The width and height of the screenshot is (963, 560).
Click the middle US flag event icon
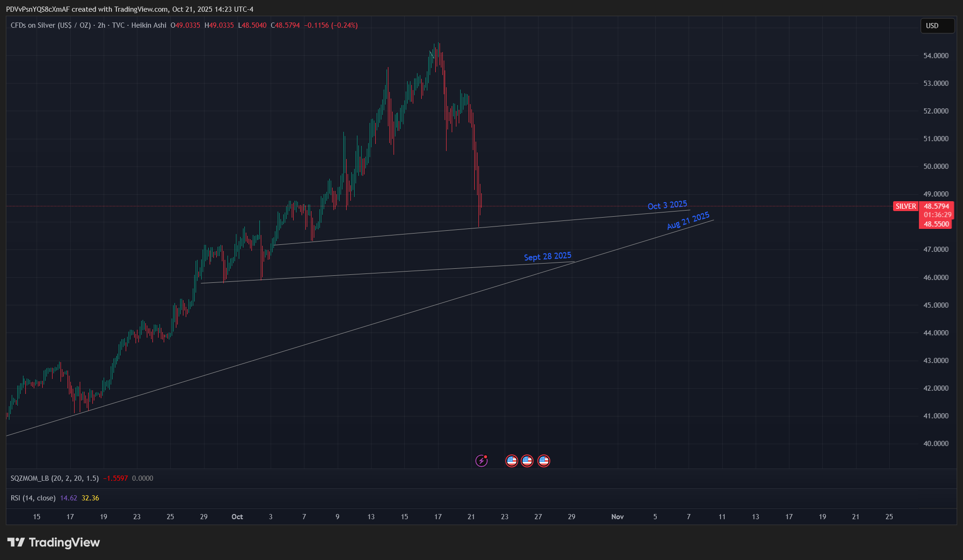point(527,461)
